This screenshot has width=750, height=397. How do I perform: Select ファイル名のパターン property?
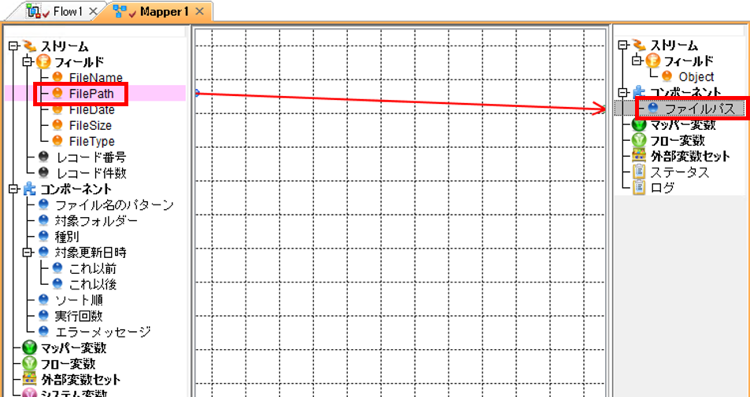[x=114, y=205]
